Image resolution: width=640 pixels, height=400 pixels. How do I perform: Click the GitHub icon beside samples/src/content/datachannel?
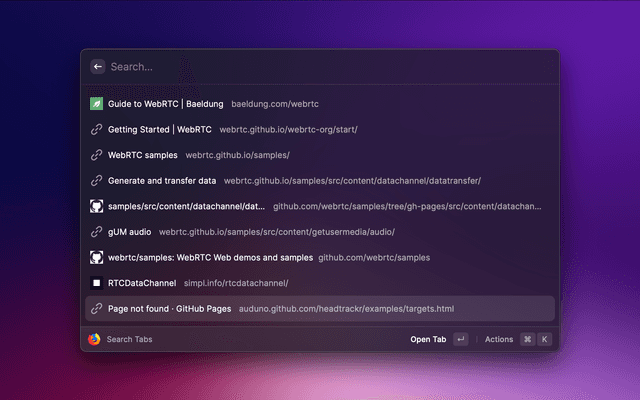97,206
